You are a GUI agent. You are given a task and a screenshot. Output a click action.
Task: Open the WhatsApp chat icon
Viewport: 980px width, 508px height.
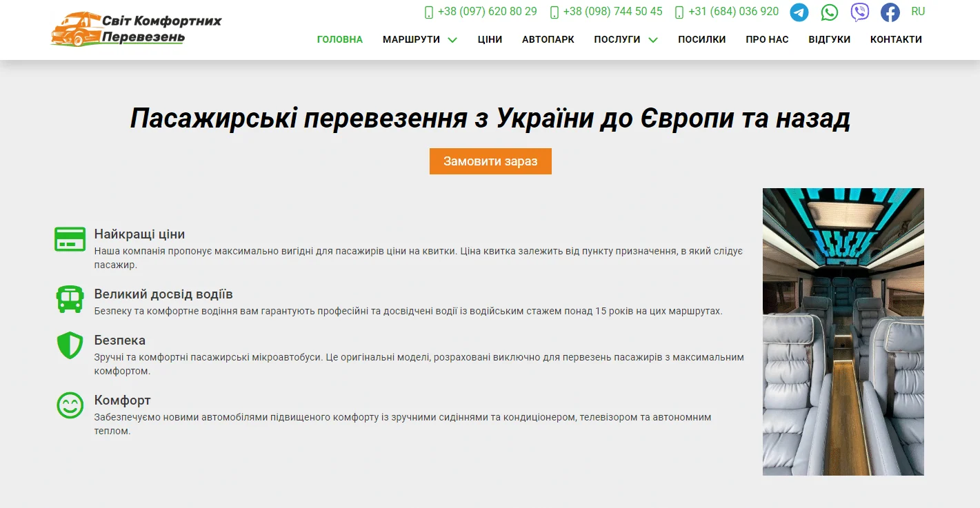pyautogui.click(x=830, y=12)
